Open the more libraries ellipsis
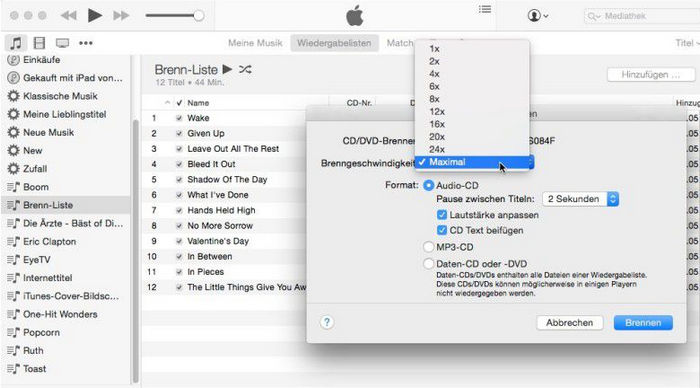The height and width of the screenshot is (388, 700). coord(86,43)
